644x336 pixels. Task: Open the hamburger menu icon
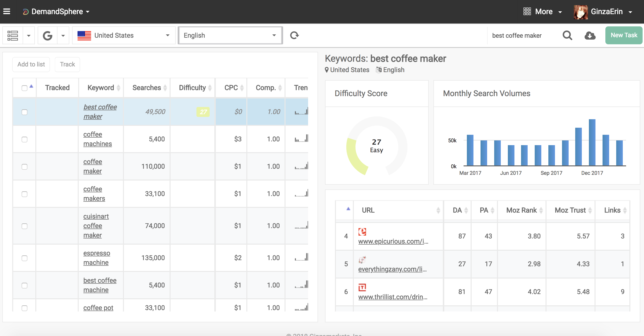(7, 11)
